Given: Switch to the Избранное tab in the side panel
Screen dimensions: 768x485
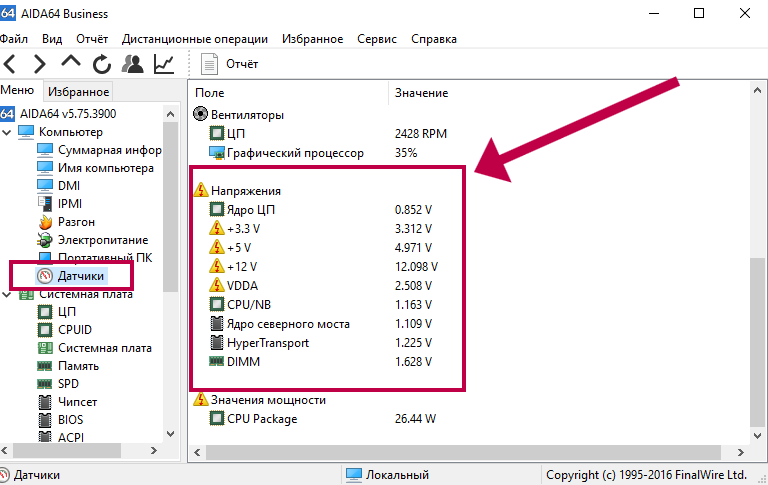Looking at the screenshot, I should [78, 92].
